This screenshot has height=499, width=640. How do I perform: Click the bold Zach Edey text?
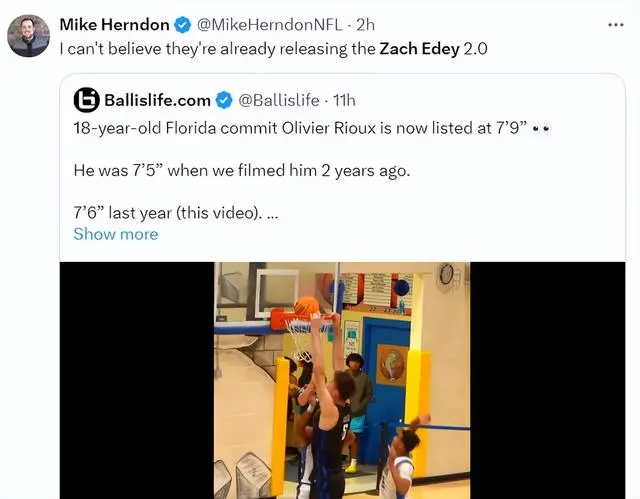coord(420,49)
